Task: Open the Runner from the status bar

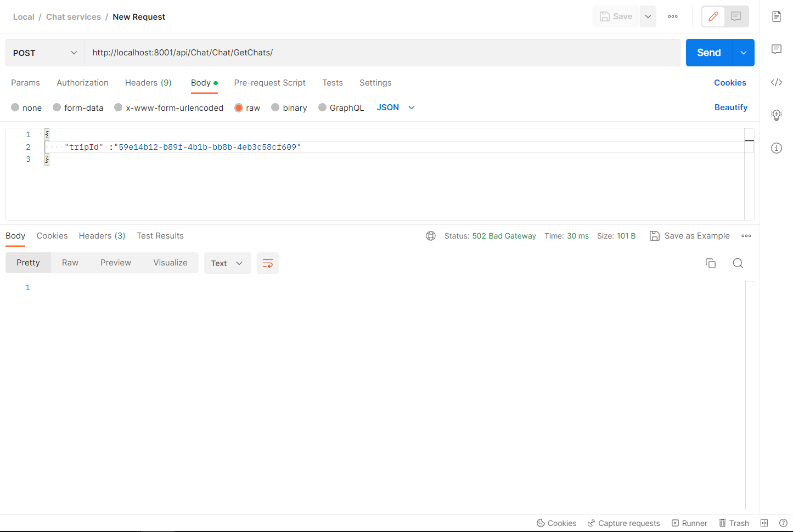Action: pos(689,523)
